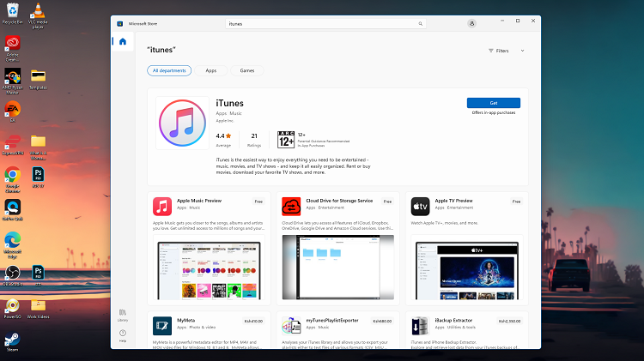Click the iBackup Extractor title text

coord(453,321)
